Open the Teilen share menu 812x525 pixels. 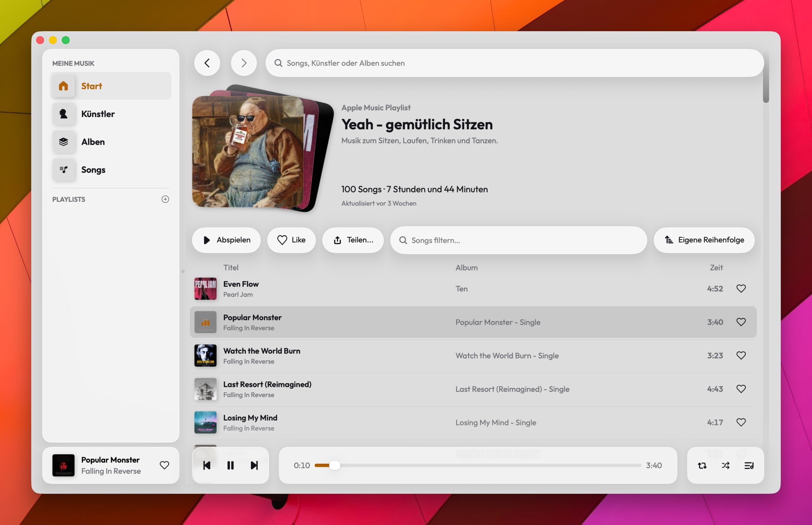point(353,240)
